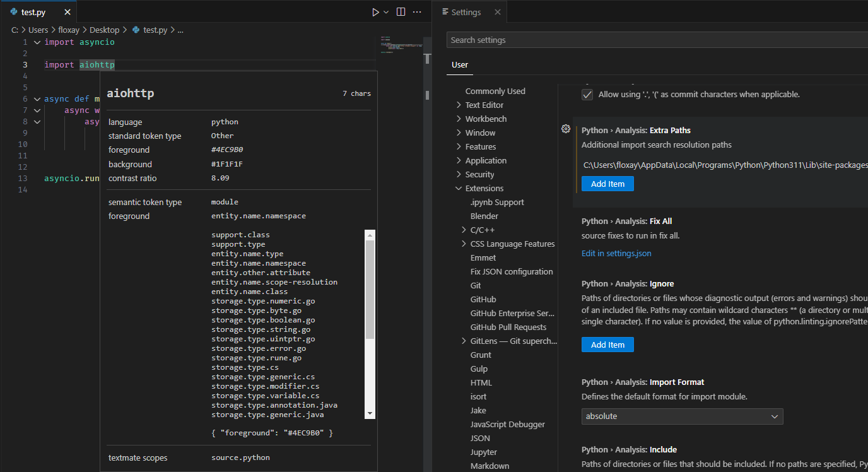
Task: Click the gear icon beside Extra Paths setting
Action: click(566, 129)
